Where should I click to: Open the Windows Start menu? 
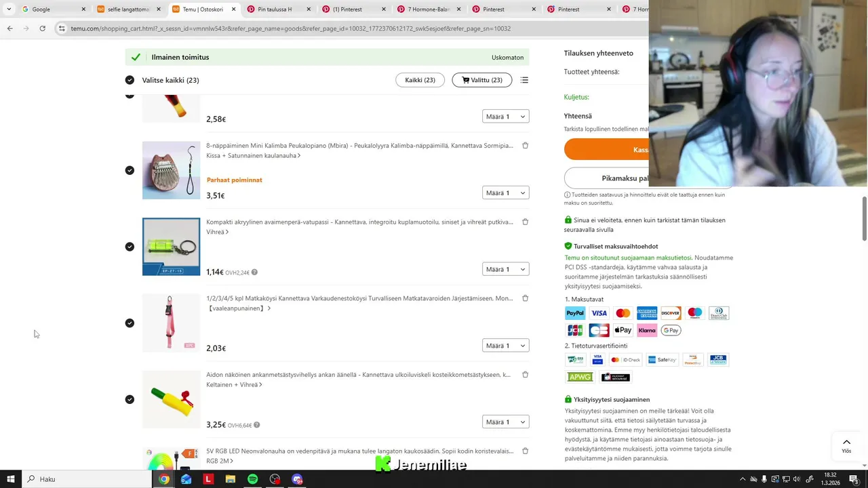coord(10,479)
